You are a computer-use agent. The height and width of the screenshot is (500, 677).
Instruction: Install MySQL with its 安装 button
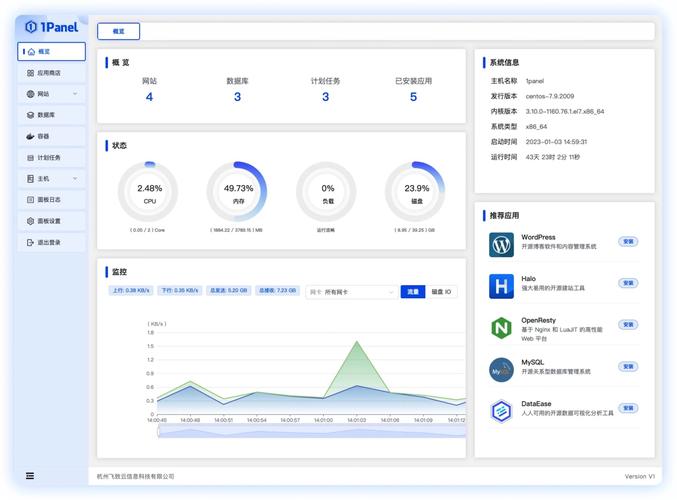(628, 366)
